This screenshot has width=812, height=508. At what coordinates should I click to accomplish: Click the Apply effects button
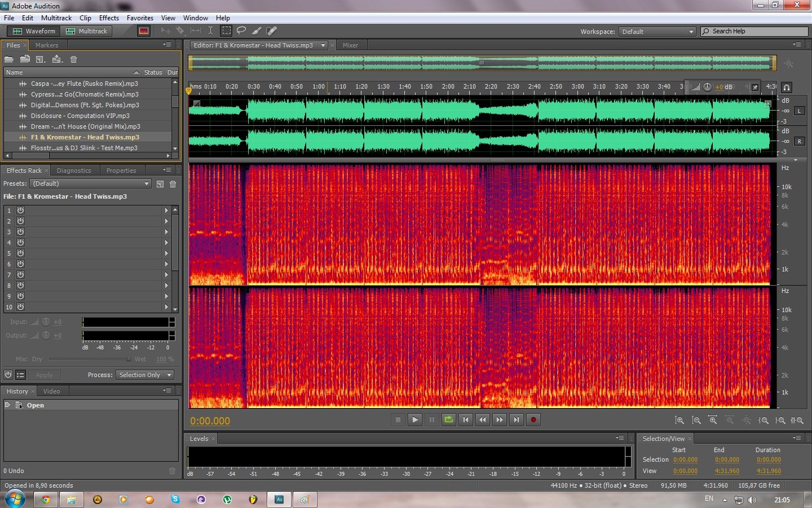coord(44,375)
